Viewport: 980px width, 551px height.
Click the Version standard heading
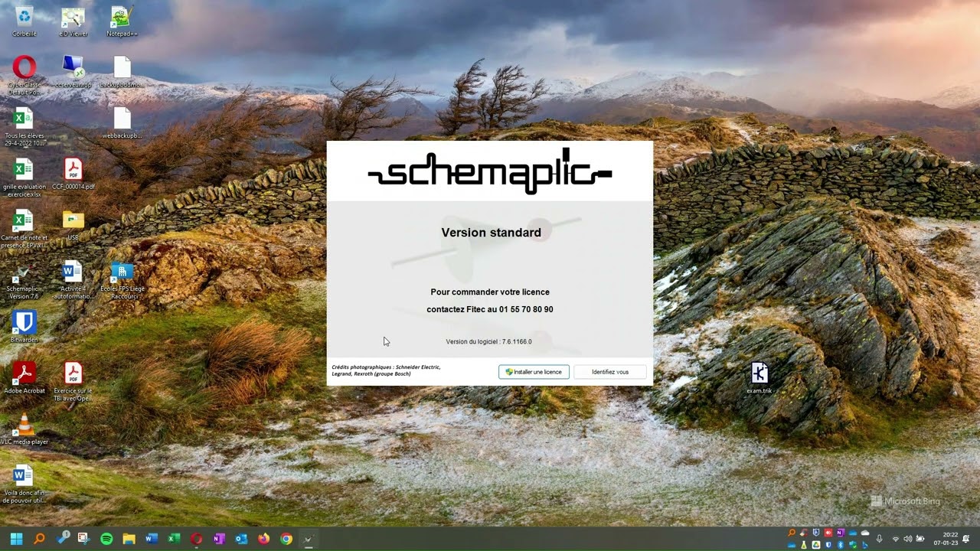[491, 233]
